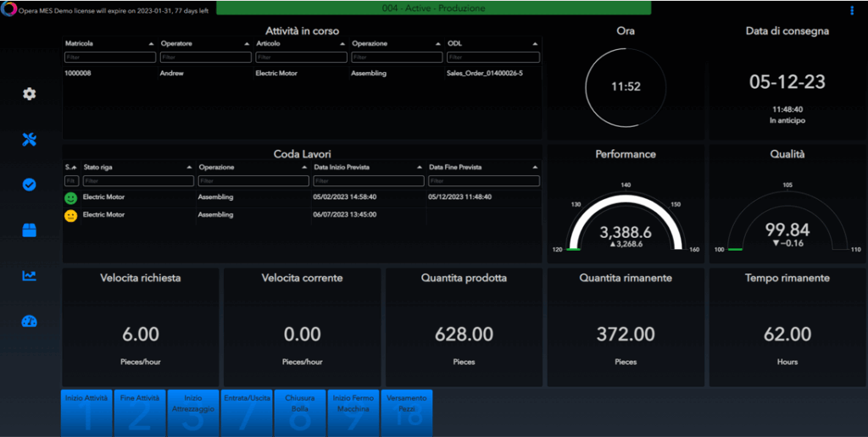The image size is (868, 437).
Task: Click the Articolo filter input field
Action: [301, 58]
